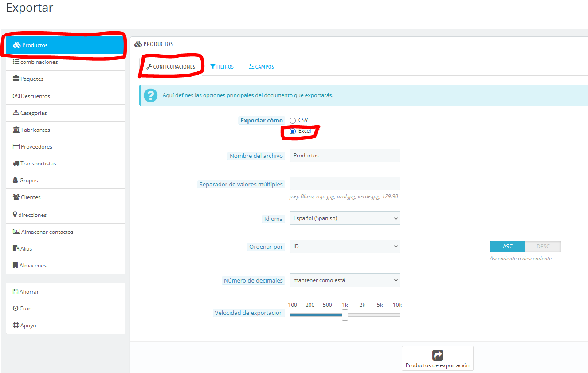
Task: Click the briefcase icon next to Paquetes
Action: coord(16,79)
